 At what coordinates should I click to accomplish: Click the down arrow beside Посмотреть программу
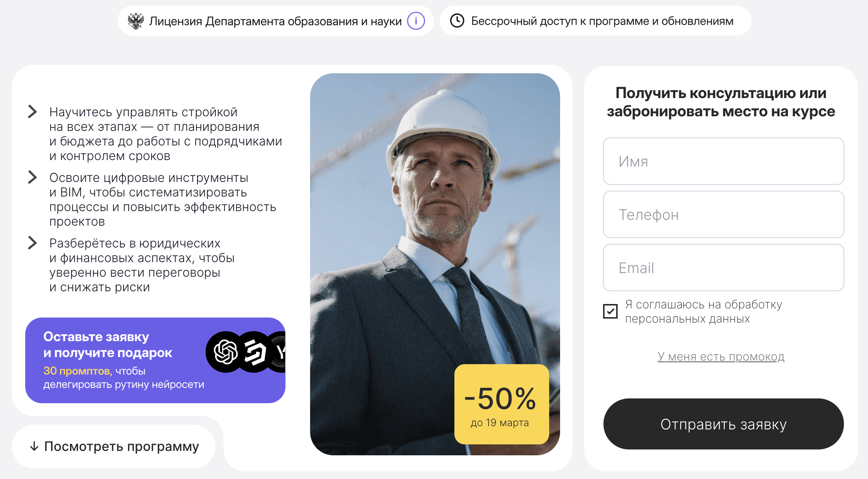(x=34, y=446)
